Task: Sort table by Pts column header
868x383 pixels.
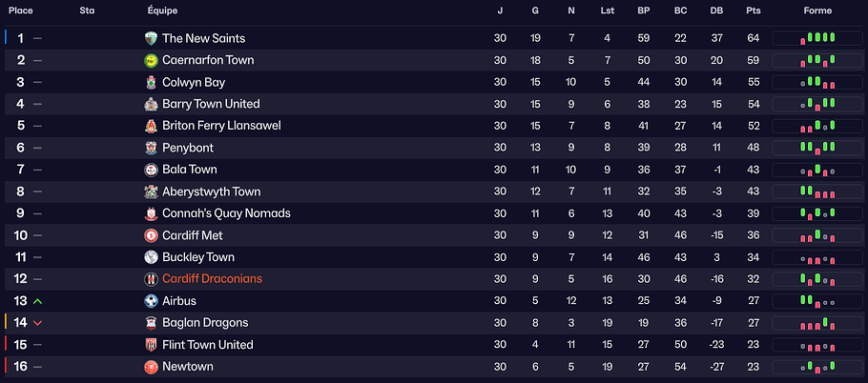Action: pos(754,10)
